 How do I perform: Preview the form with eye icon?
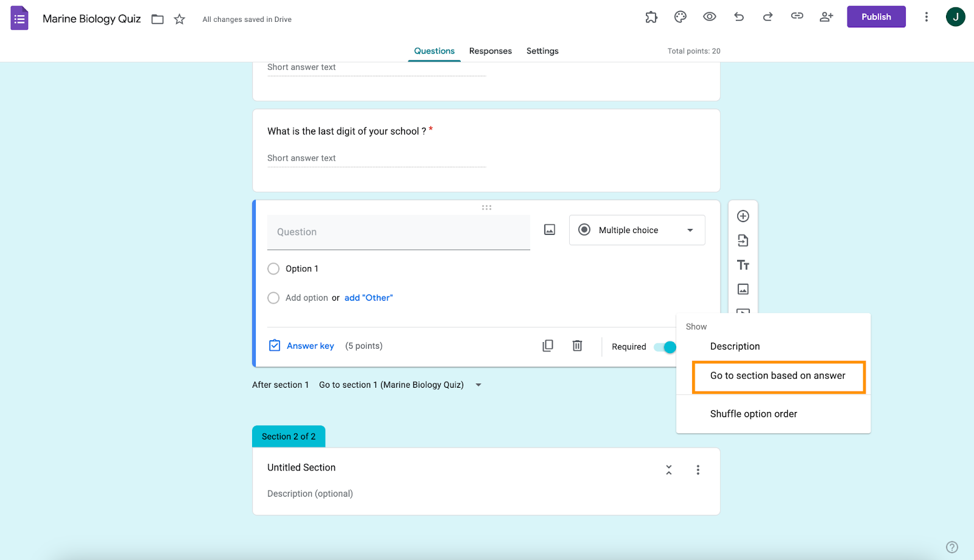[x=710, y=17]
